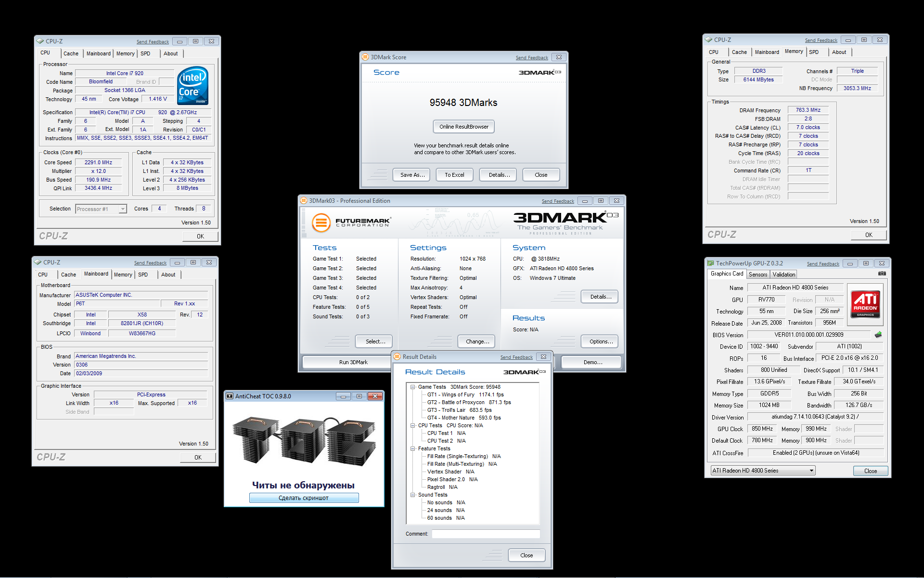The height and width of the screenshot is (578, 924).
Task: Click the 3DMark Score window title icon
Action: point(365,57)
